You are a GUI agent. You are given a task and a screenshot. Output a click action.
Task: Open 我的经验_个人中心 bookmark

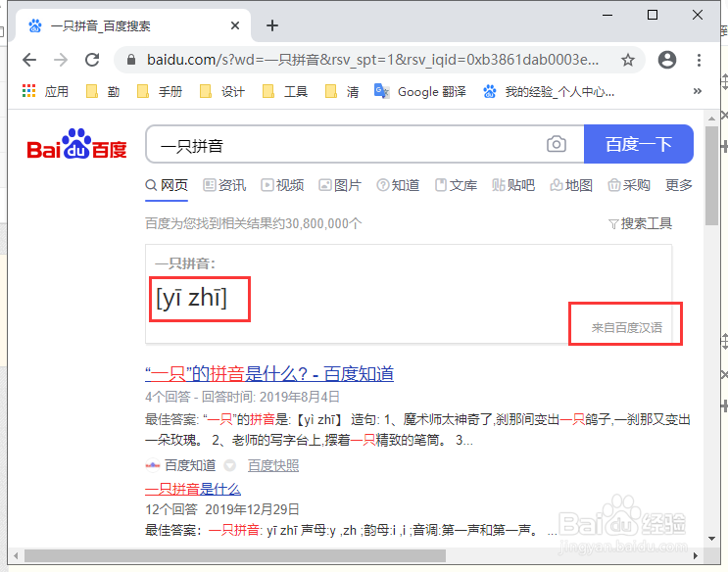[x=549, y=91]
